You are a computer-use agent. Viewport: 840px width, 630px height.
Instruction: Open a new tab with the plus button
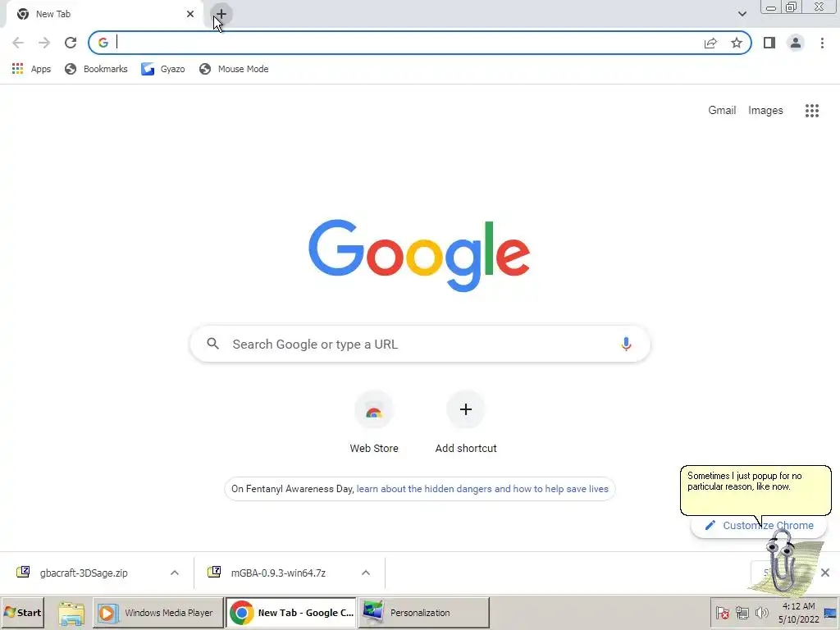click(x=221, y=14)
